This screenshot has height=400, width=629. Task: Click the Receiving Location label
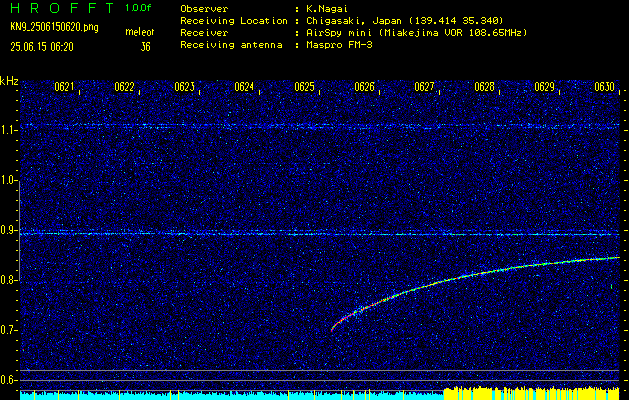coord(234,21)
